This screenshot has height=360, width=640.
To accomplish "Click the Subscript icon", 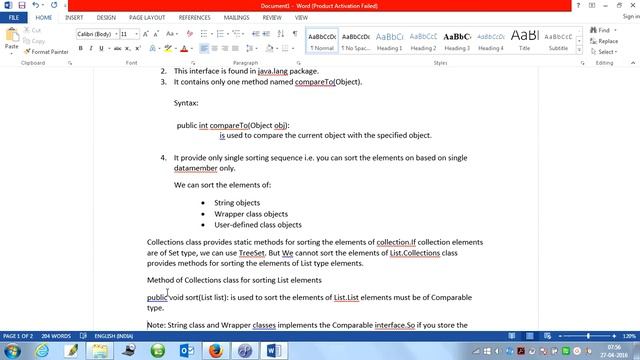I will (128, 49).
